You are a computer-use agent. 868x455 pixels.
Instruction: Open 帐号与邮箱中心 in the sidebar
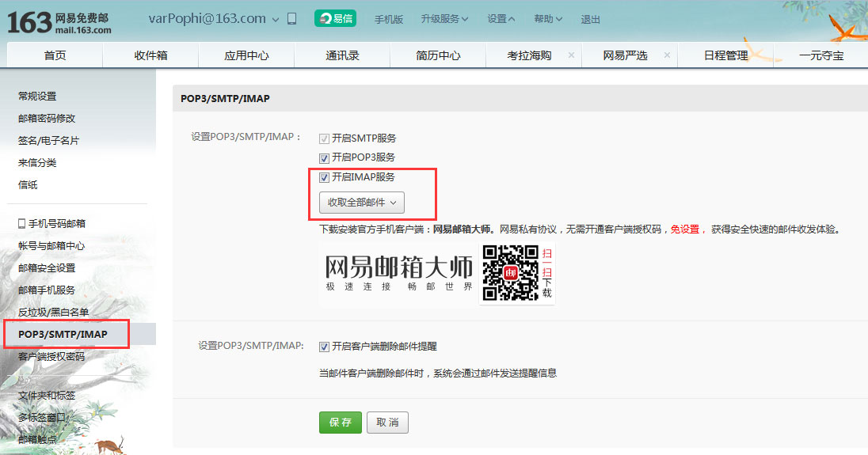point(51,245)
